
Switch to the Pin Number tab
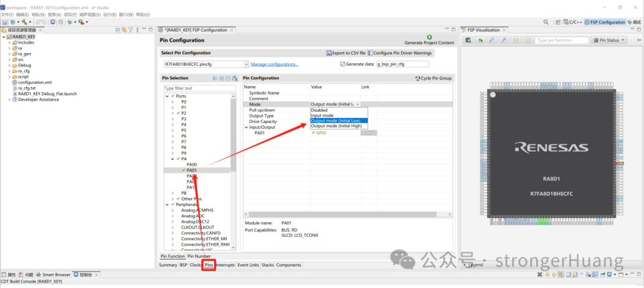[199, 256]
